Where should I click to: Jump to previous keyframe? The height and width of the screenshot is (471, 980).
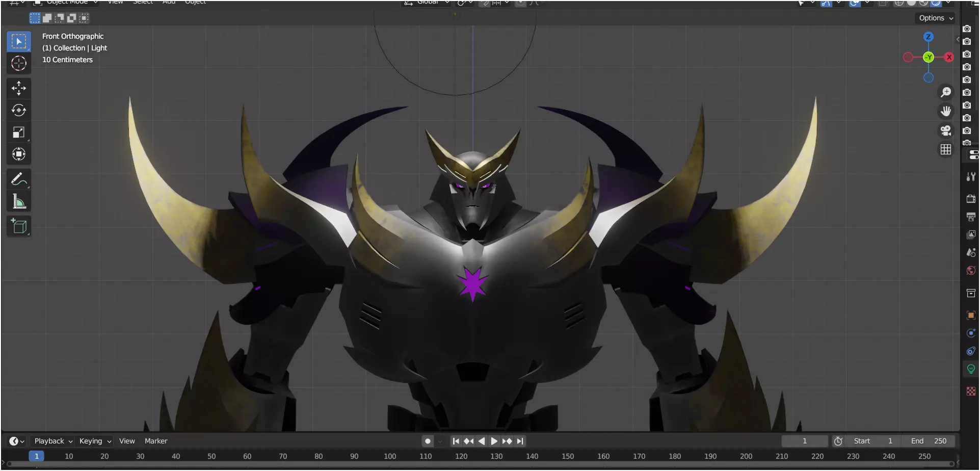[469, 441]
